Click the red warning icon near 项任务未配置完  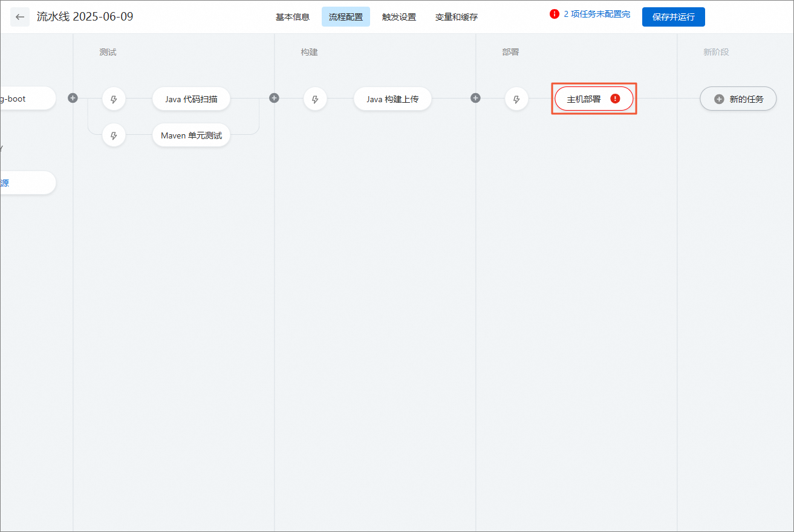(554, 14)
